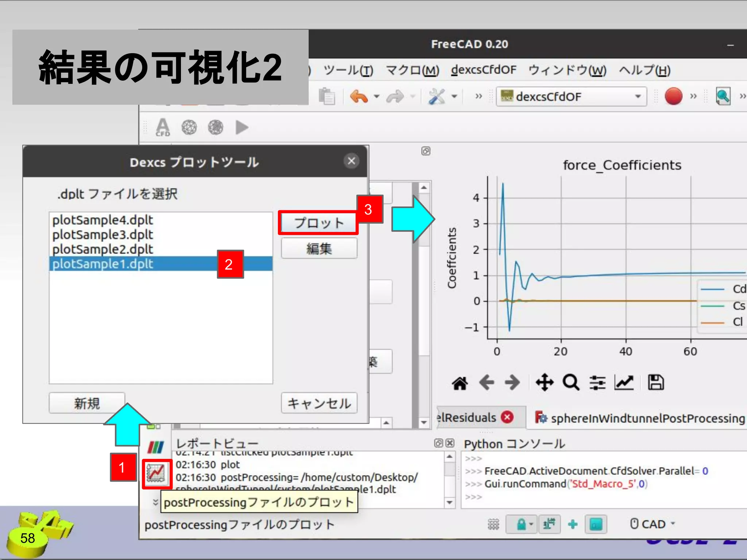Click the orange undo arrow
The width and height of the screenshot is (747, 560).
[x=359, y=97]
